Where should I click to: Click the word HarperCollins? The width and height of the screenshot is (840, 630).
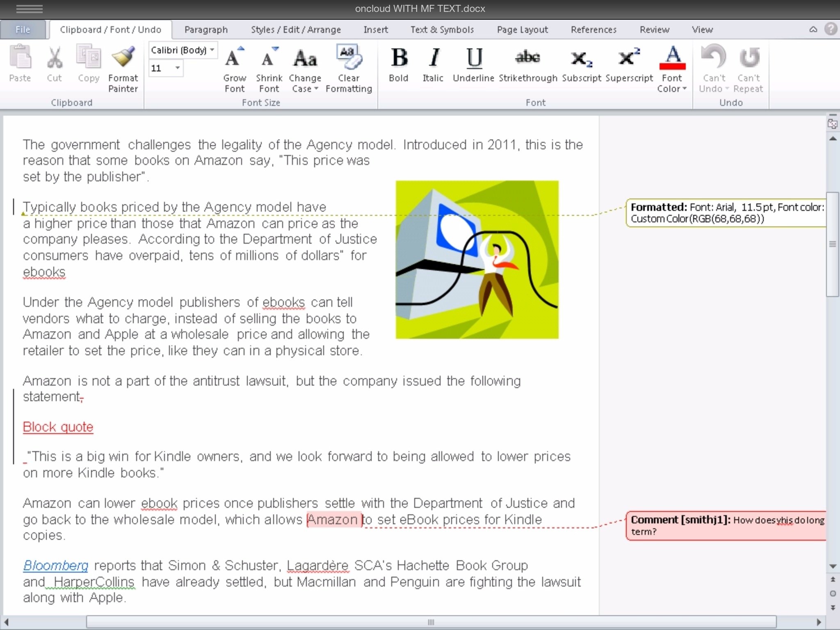point(94,582)
